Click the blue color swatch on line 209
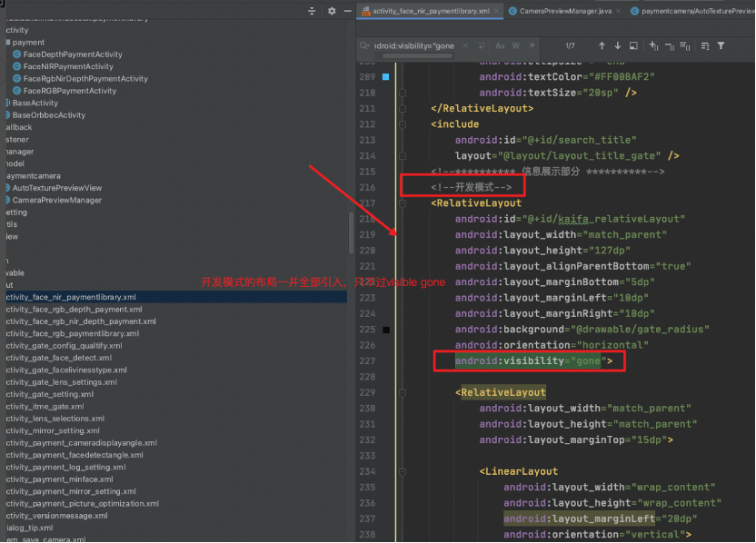 [385, 76]
